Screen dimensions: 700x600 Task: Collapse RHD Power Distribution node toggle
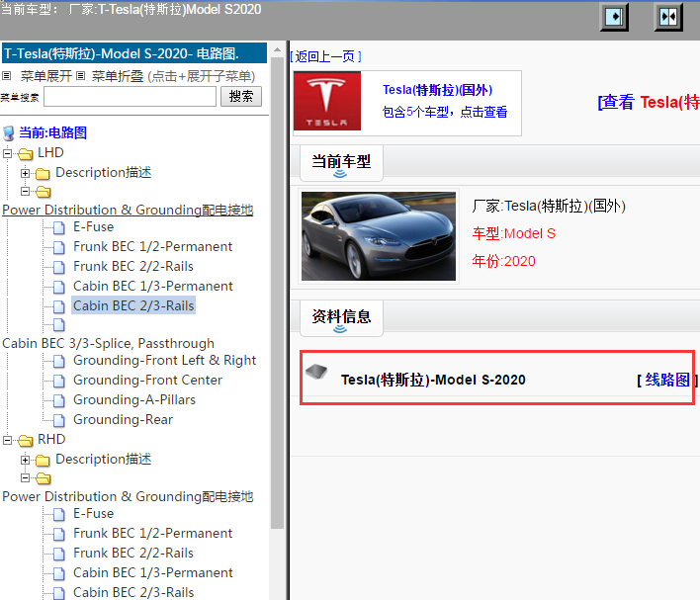click(26, 478)
